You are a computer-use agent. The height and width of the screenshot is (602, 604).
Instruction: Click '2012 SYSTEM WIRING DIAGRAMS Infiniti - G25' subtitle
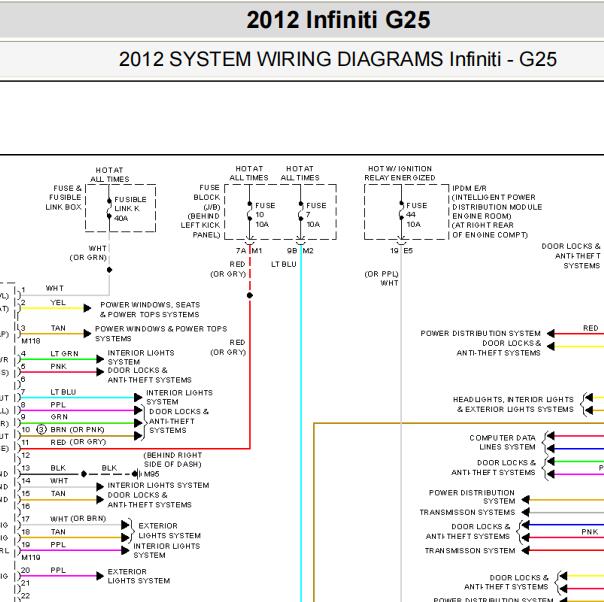(x=338, y=59)
